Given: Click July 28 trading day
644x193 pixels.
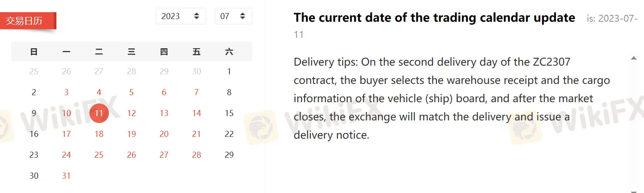Looking at the screenshot, I should (197, 155).
